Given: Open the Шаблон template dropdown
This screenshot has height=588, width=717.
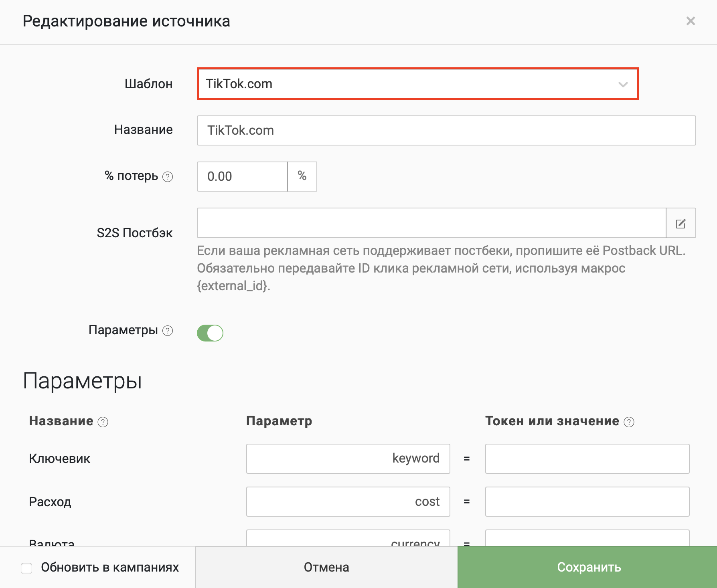Looking at the screenshot, I should pos(418,84).
